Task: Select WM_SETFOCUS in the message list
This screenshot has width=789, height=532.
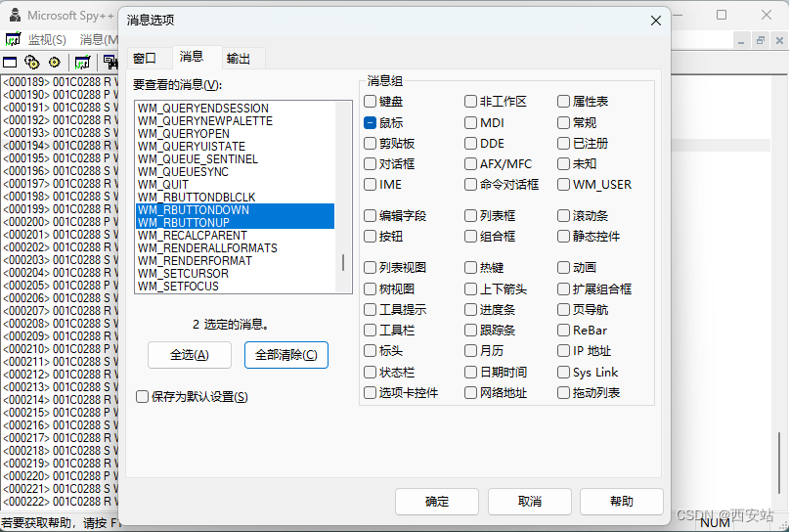Action: click(235, 287)
